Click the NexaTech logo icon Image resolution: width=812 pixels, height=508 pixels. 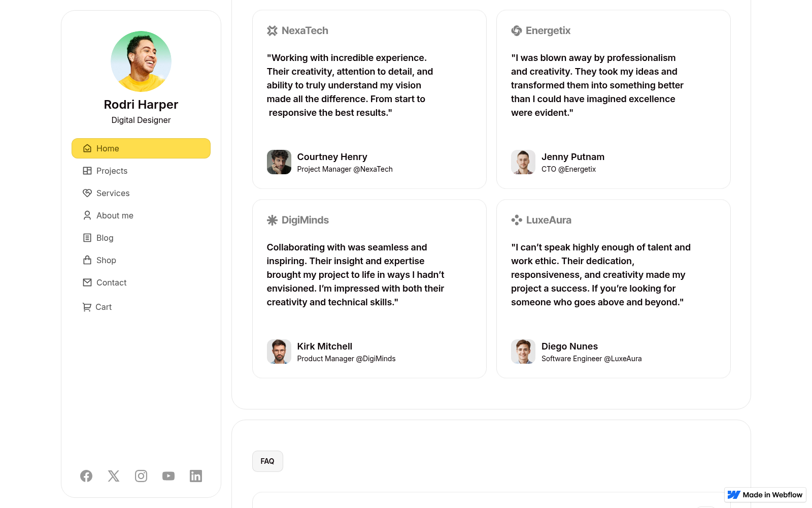click(273, 30)
